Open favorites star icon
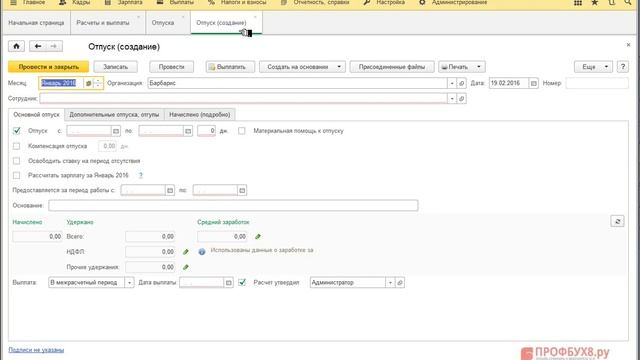This screenshot has width=640, height=360. click(x=595, y=2)
